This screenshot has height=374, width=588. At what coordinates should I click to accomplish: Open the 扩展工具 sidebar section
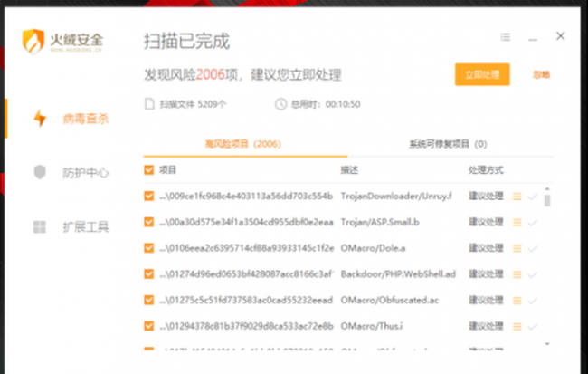(86, 226)
